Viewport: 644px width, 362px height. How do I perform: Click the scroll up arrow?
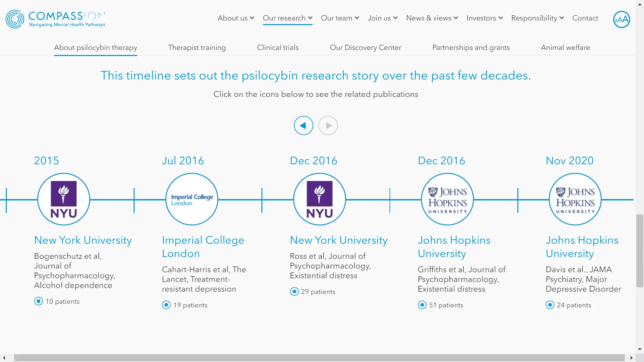point(640,4)
